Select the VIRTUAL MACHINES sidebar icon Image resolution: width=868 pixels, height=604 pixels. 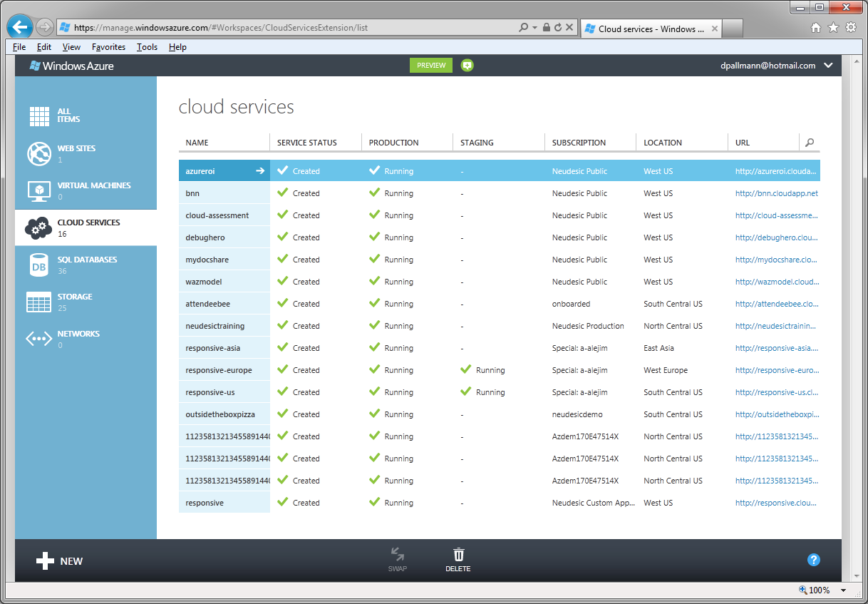tap(38, 189)
